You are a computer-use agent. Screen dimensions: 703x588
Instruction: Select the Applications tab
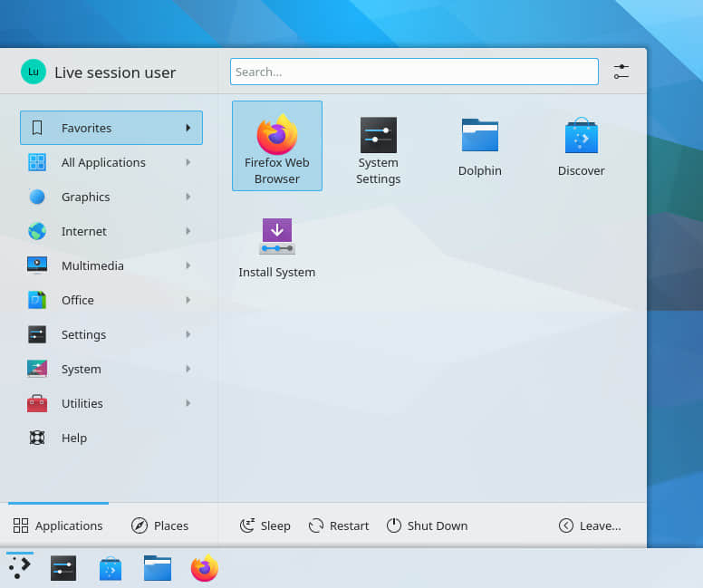coord(58,525)
